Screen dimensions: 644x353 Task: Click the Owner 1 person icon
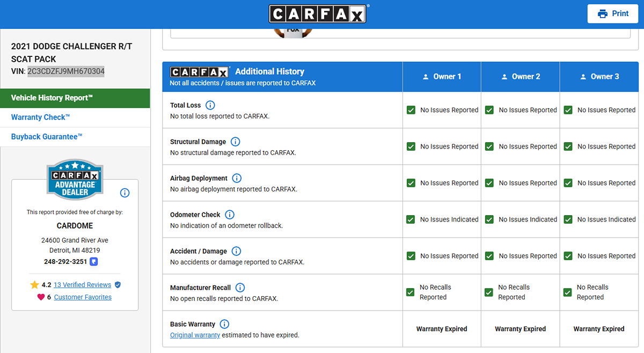coord(426,77)
